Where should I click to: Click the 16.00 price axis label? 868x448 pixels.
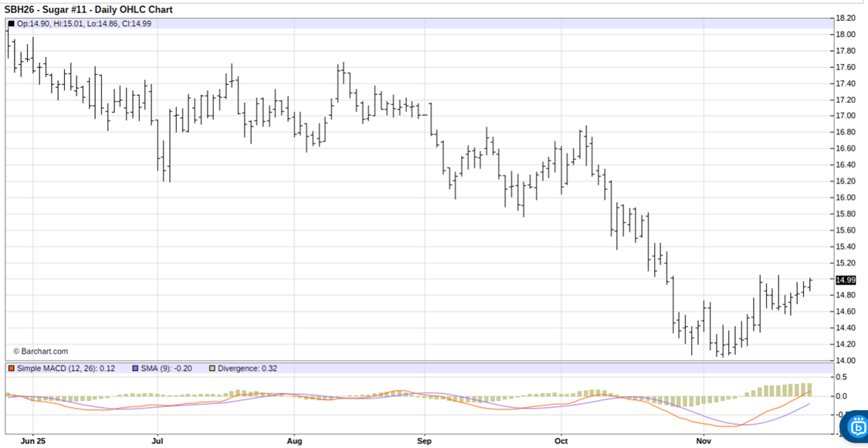[846, 198]
